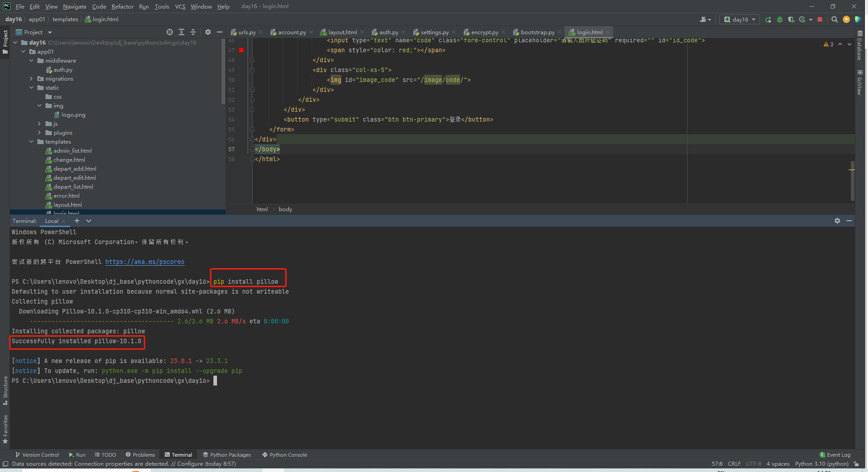
Task: Run day16 with coverage
Action: [791, 19]
